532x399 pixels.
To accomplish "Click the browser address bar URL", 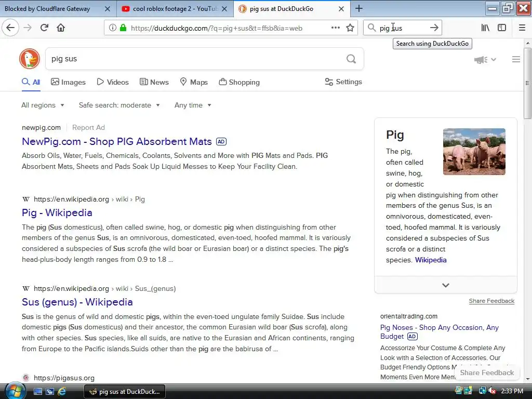I will coord(217,28).
